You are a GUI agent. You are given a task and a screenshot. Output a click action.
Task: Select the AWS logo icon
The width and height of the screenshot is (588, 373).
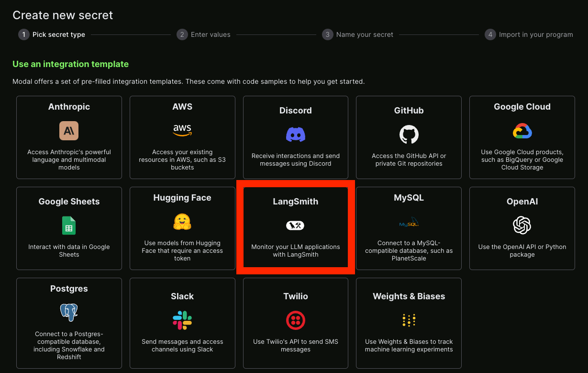pyautogui.click(x=182, y=130)
